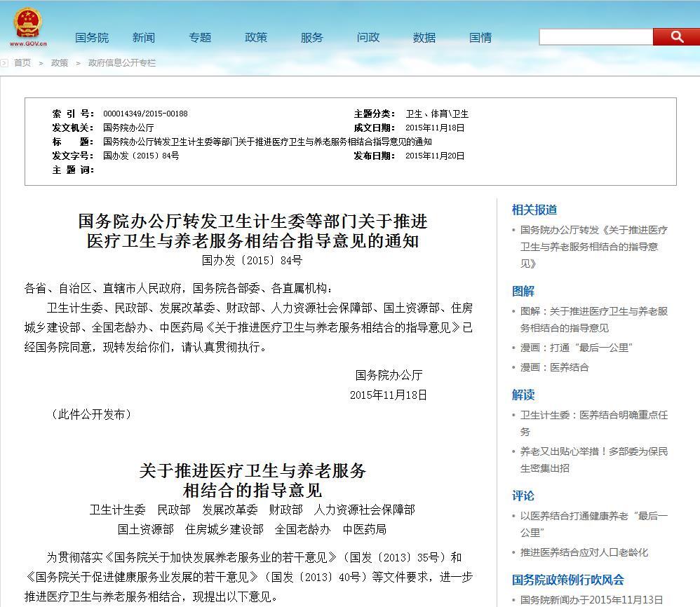Image resolution: width=700 pixels, height=607 pixels.
Task: Click the centered 国办发〔2015〕84号 under the title
Action: pos(253,260)
